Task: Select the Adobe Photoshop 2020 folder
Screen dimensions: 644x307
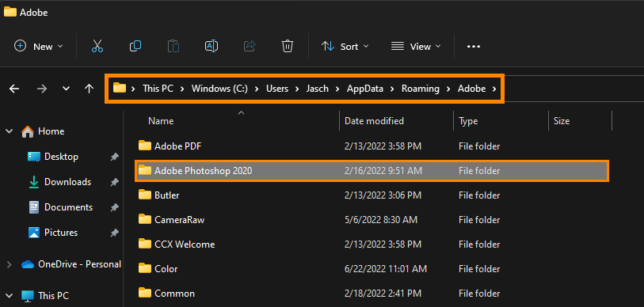Action: 372,171
